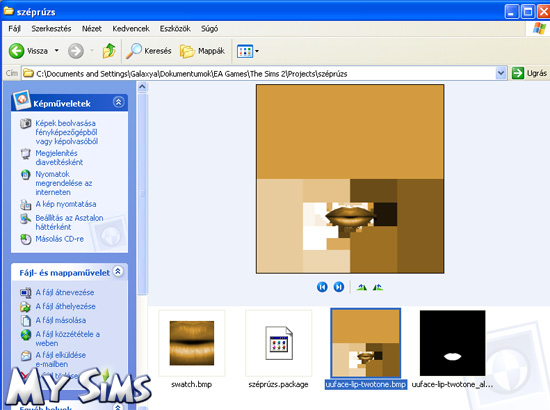Select the szépruzs.package file icon
Viewport: 550px width, 410px height.
[279, 343]
